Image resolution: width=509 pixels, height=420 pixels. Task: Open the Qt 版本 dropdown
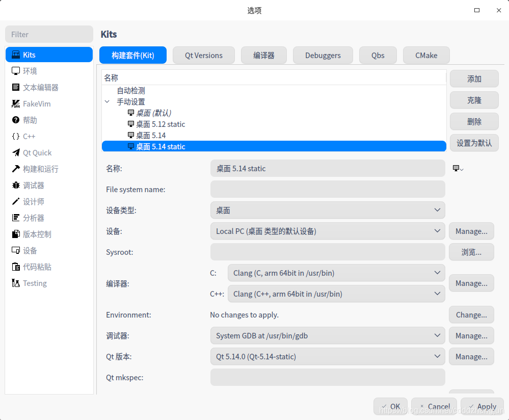coord(328,356)
